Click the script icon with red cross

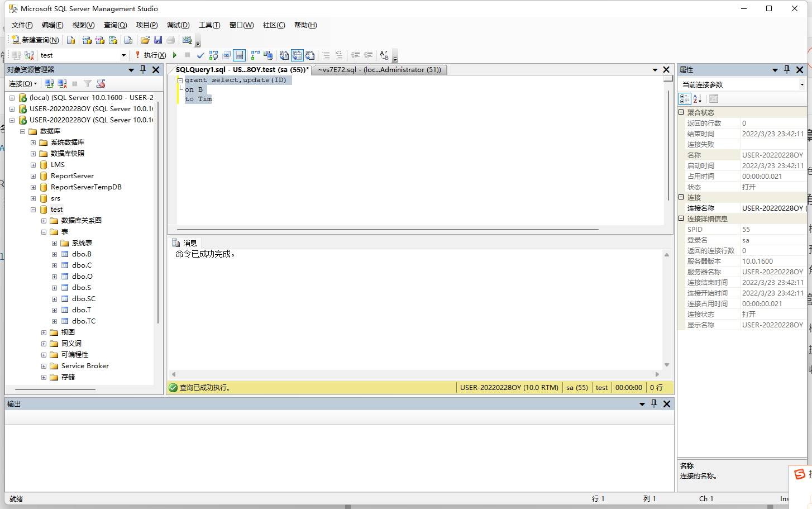(101, 83)
